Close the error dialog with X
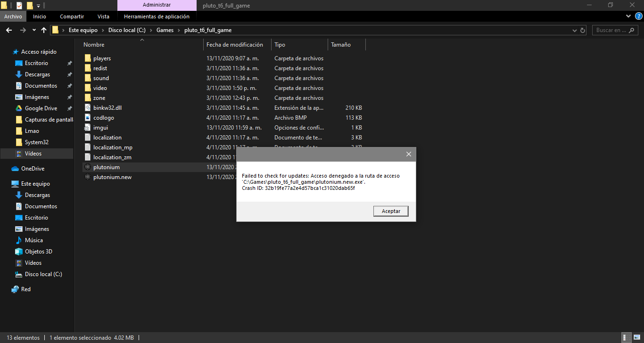Screen dimensions: 644x343 (x=409, y=154)
